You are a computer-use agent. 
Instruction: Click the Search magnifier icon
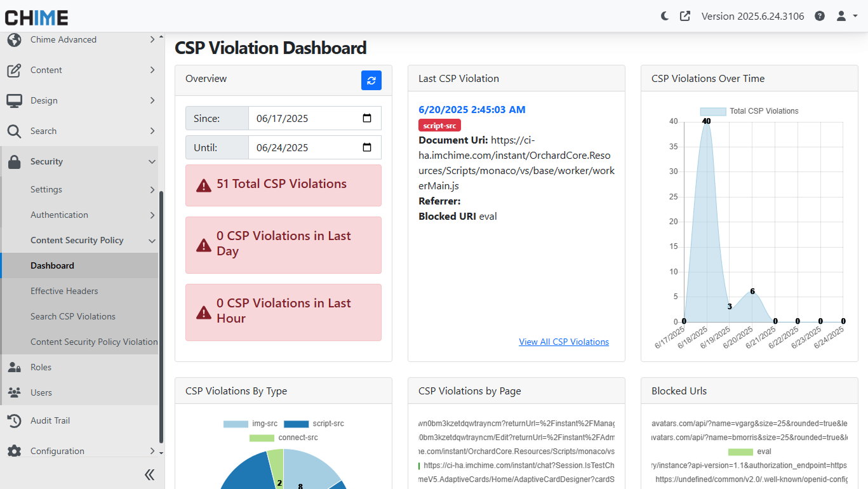(x=14, y=131)
